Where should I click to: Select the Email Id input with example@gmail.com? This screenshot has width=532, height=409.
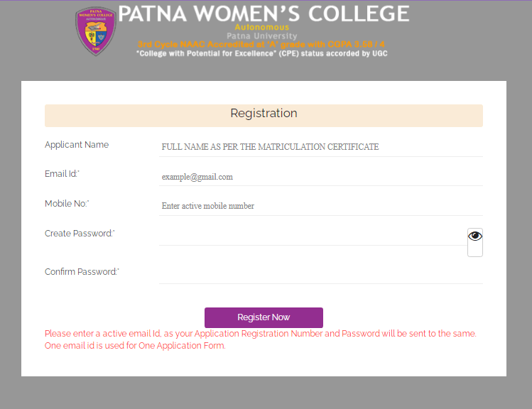point(320,177)
